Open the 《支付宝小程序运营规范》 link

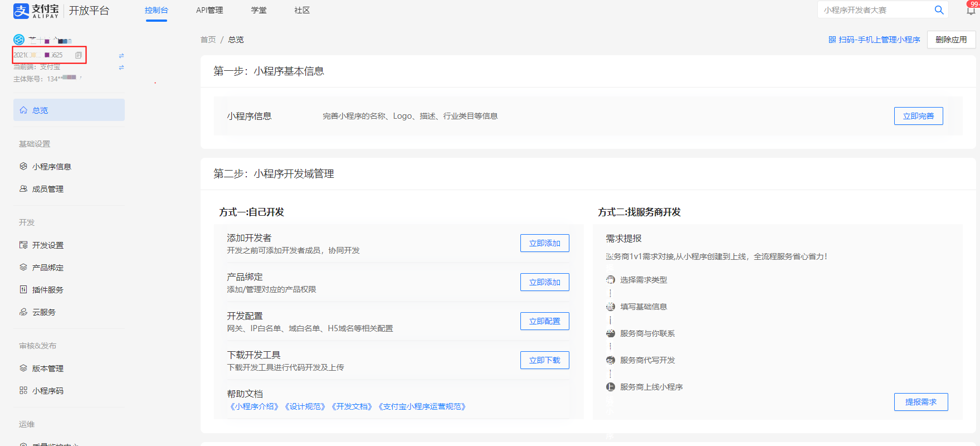point(422,406)
